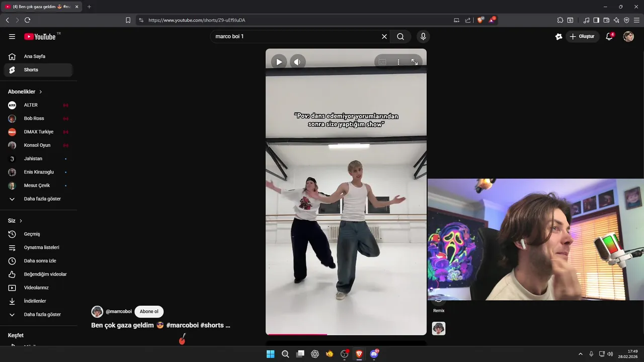
Task: Open Mesut Çevik channel
Action: [x=38, y=186]
